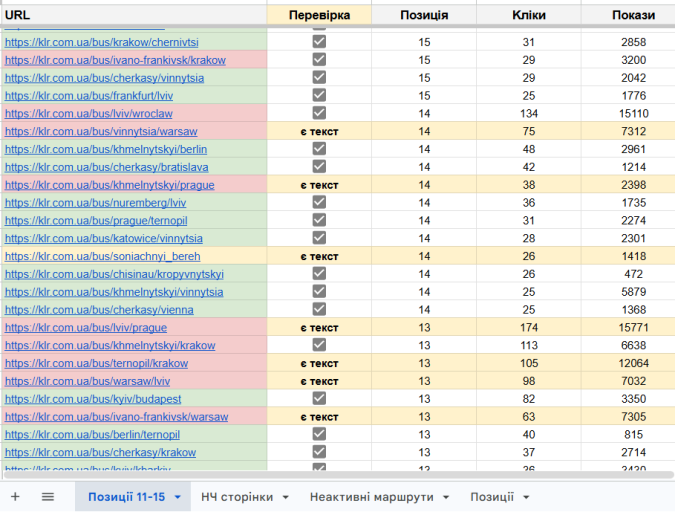This screenshot has width=675, height=512.
Task: Select є текст cell in warsaw/lviv row
Action: click(x=319, y=381)
